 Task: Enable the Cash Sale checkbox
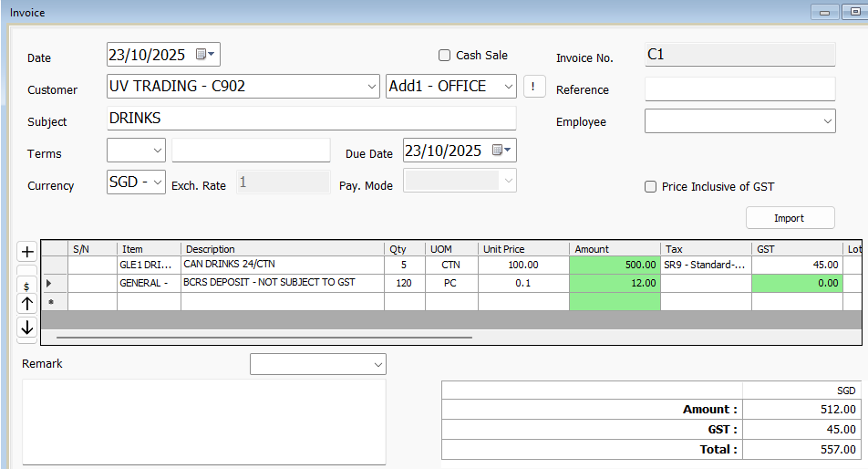point(445,56)
